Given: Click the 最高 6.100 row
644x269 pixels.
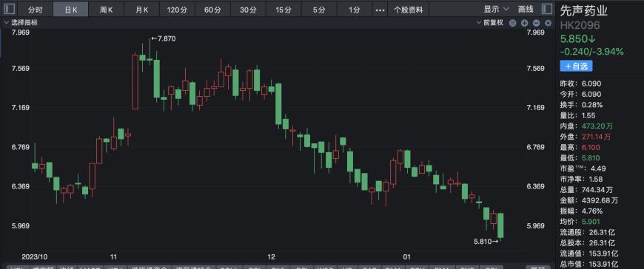Looking at the screenshot, I should 580,147.
